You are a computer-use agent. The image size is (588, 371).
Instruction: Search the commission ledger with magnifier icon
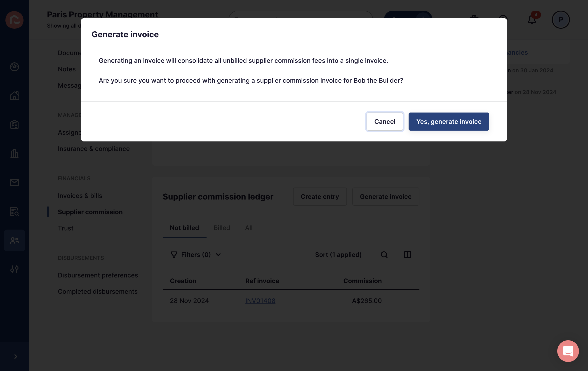(x=384, y=255)
